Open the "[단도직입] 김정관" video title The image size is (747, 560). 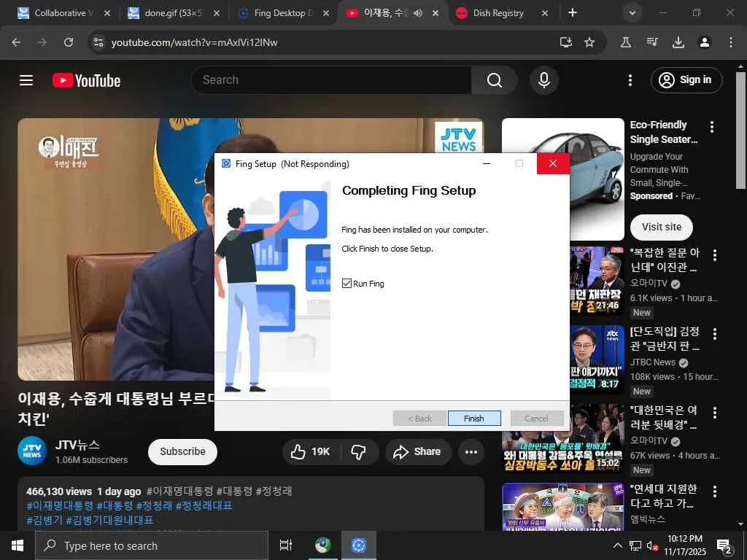tap(665, 338)
